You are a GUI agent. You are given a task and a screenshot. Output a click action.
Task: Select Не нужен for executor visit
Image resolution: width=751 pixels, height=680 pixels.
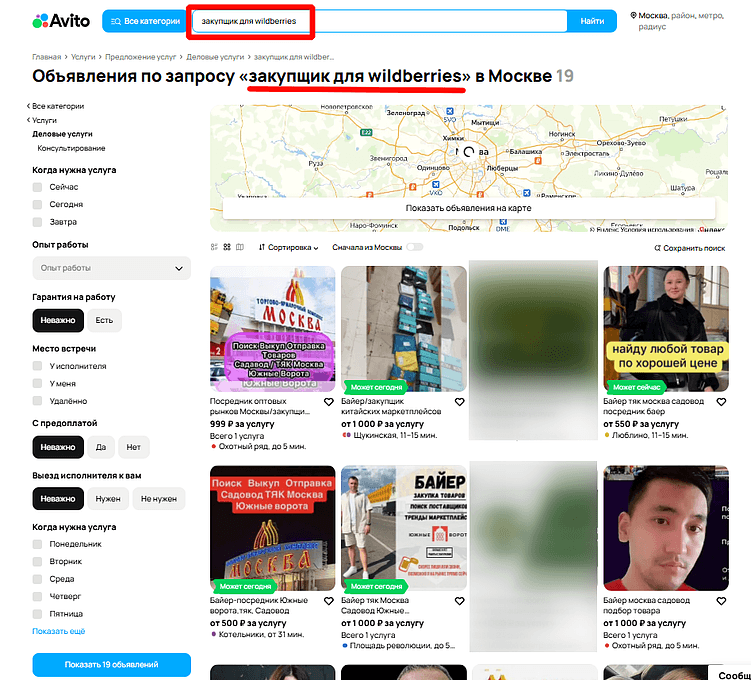tap(159, 499)
